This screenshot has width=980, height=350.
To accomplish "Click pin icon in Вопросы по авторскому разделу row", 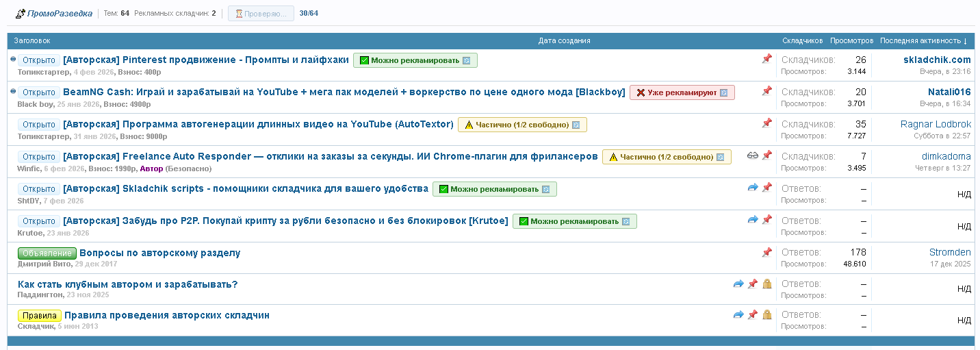I will [766, 253].
